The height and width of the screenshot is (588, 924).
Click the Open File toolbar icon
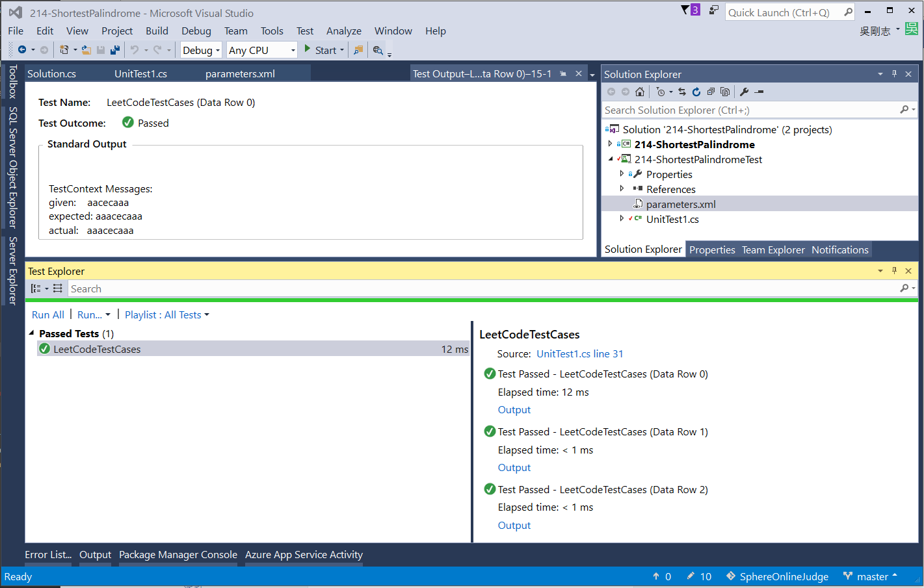pos(86,50)
